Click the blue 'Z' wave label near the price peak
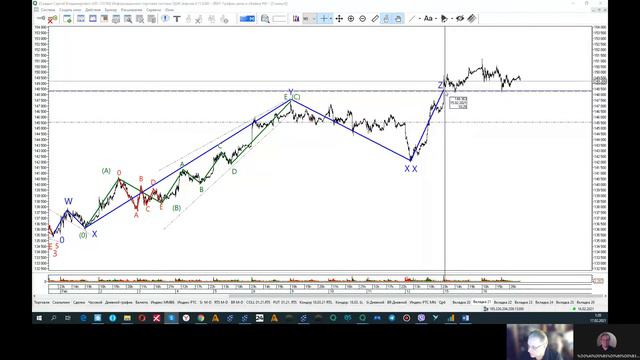The height and width of the screenshot is (360, 640). pos(440,85)
